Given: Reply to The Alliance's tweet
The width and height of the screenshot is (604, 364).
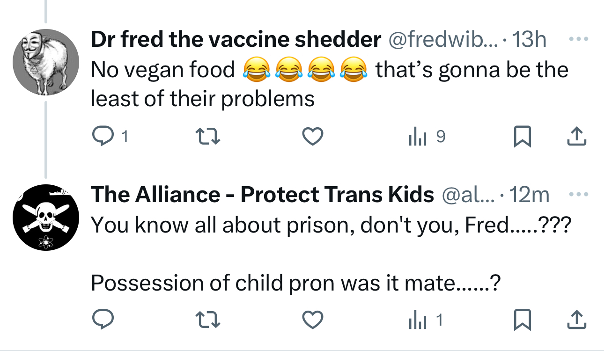Looking at the screenshot, I should 101,320.
